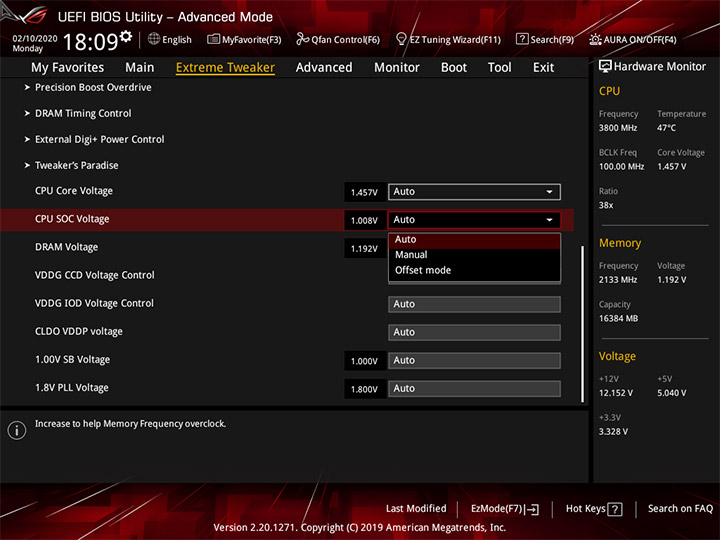Click the 38x CPU ratio value

pyautogui.click(x=606, y=205)
